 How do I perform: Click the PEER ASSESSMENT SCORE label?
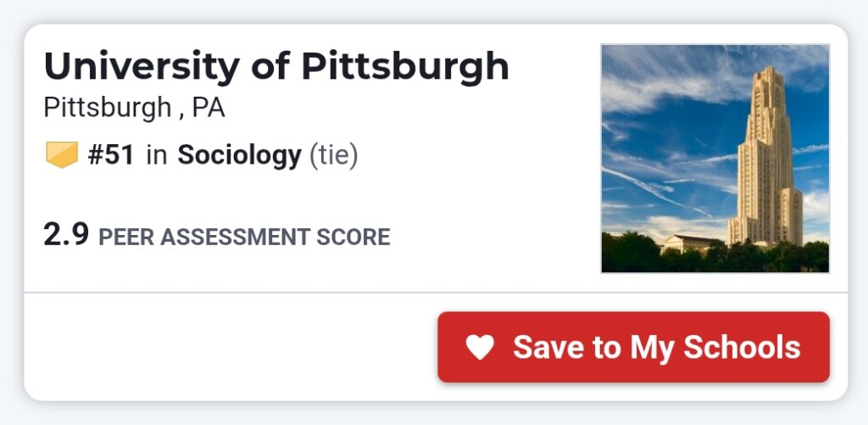tap(244, 238)
